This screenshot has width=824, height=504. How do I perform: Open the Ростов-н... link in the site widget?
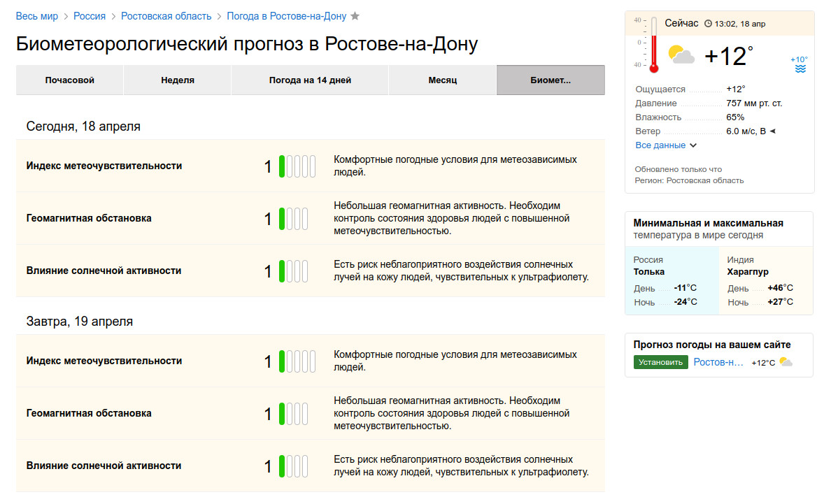tap(718, 362)
